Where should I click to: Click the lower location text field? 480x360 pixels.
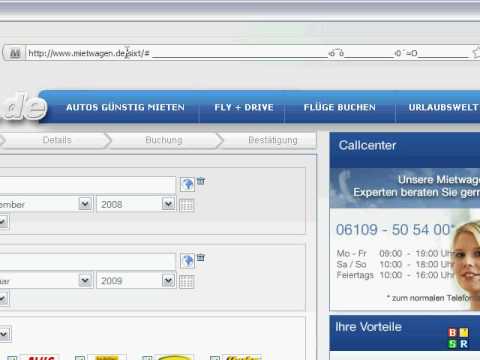[87, 261]
